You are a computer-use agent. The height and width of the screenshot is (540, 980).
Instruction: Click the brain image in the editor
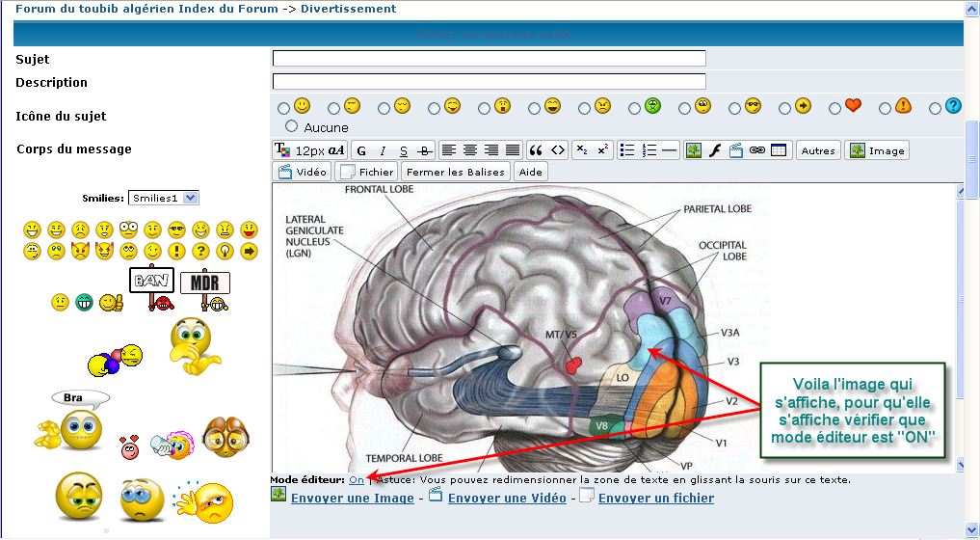tap(522, 328)
